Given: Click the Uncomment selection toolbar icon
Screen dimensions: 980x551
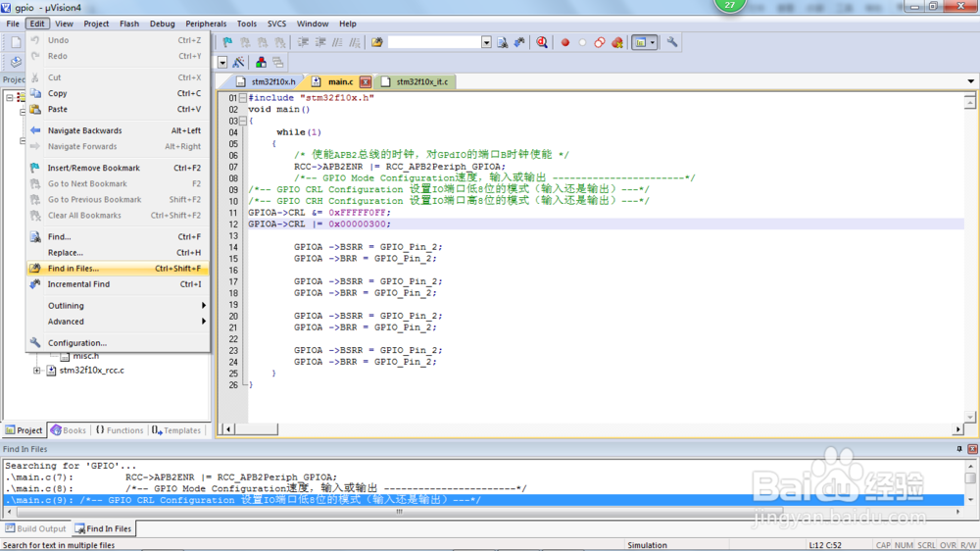Looking at the screenshot, I should point(355,42).
